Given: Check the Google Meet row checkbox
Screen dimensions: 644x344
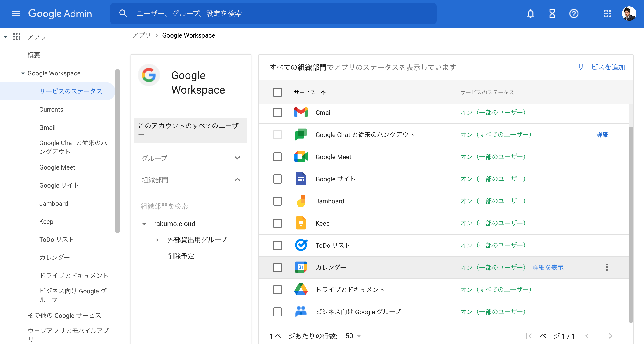Looking at the screenshot, I should pyautogui.click(x=277, y=157).
